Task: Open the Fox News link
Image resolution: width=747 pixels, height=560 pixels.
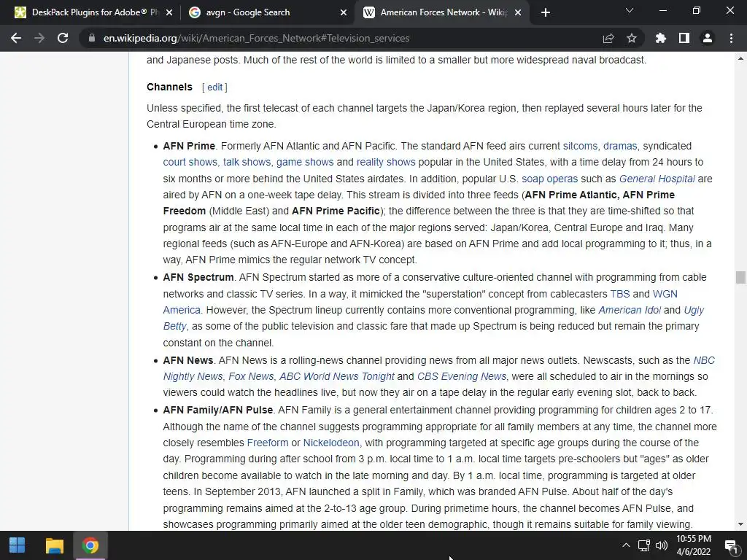Action: coord(252,377)
